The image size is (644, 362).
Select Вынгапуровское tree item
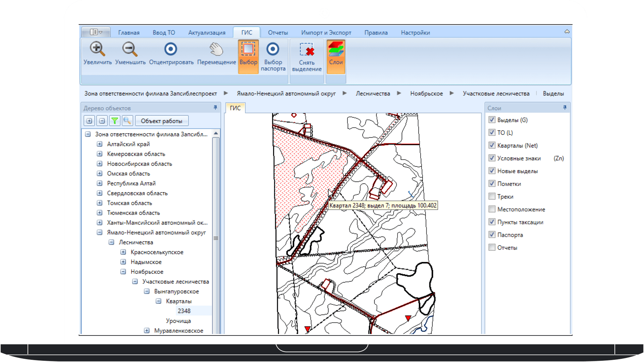click(x=176, y=291)
